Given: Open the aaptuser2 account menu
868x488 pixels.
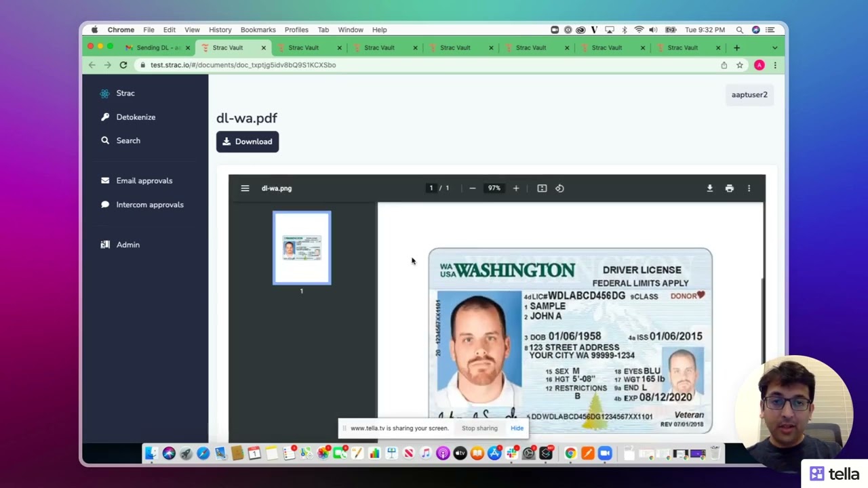Looking at the screenshot, I should (749, 95).
